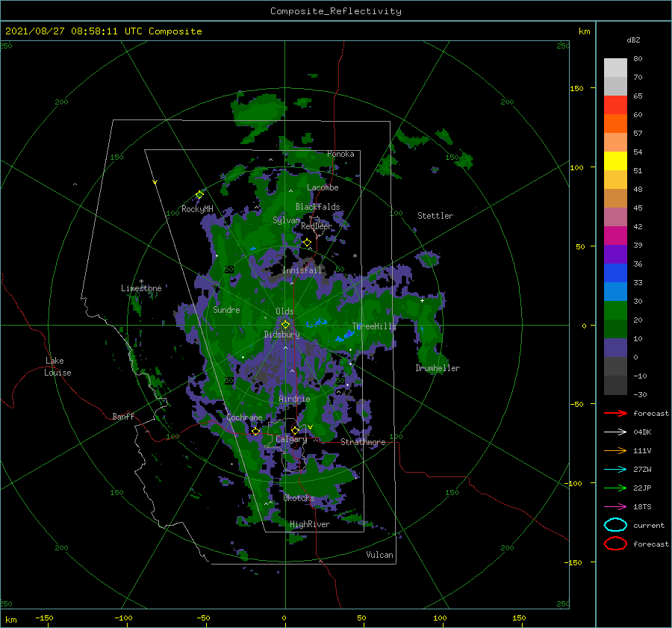The image size is (672, 628).
Task: Click the yellow diamond marker at RockyMH
Action: point(199,195)
